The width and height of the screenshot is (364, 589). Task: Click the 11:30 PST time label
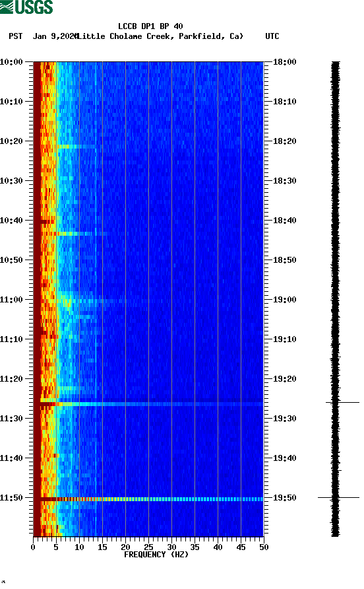[x=11, y=419]
